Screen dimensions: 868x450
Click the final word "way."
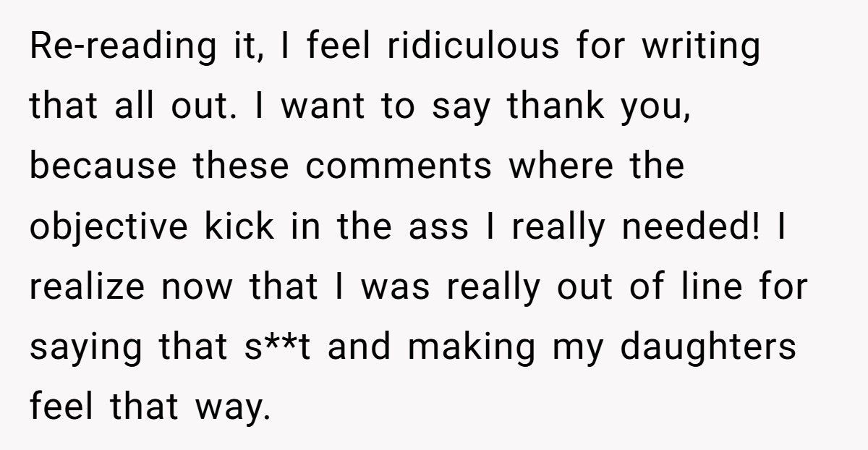231,408
